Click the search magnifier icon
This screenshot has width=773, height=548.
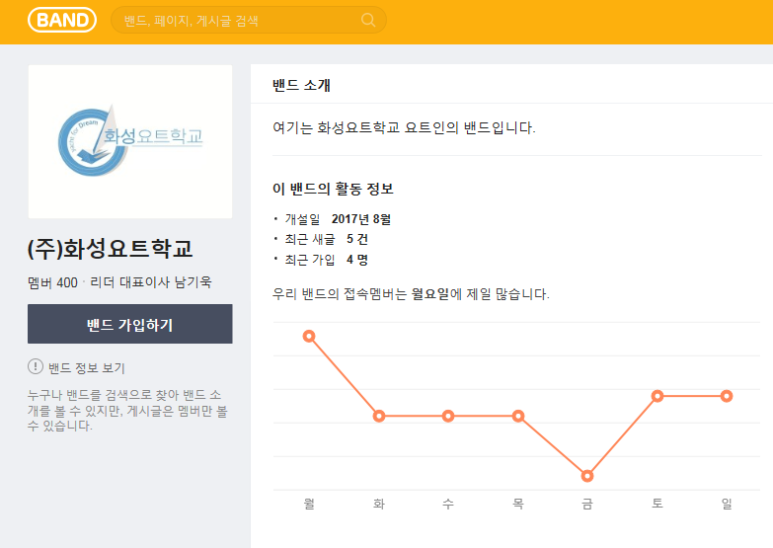[368, 20]
